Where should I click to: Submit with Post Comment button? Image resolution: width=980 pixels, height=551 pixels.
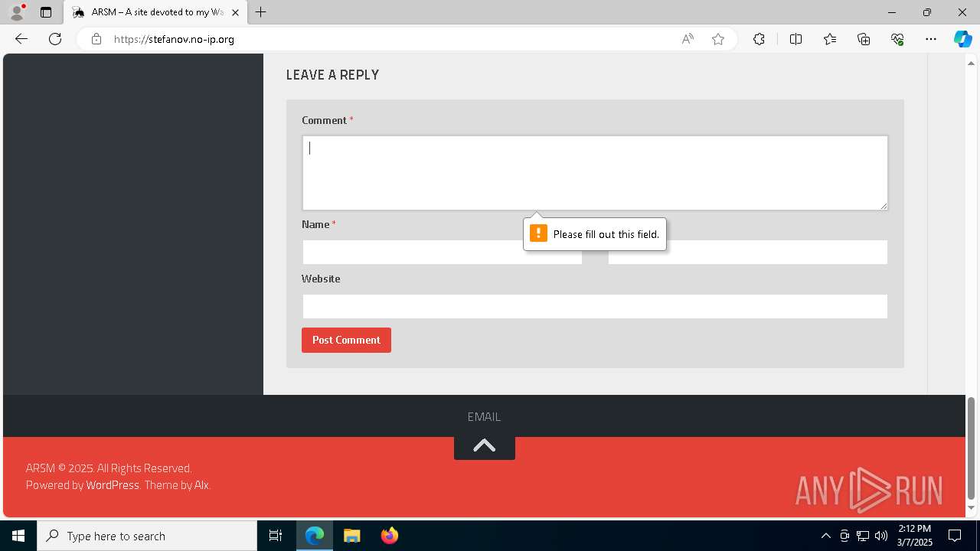coord(346,340)
